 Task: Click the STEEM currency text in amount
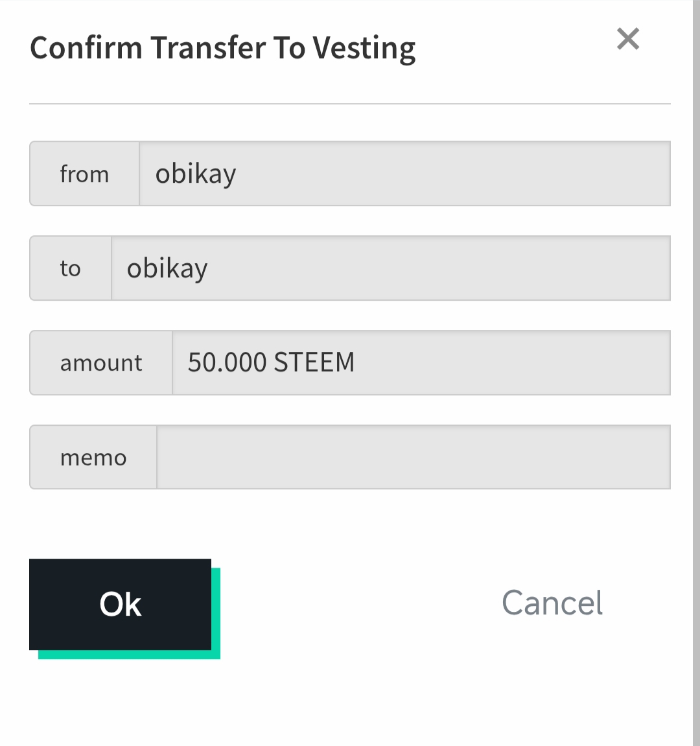[x=314, y=362]
